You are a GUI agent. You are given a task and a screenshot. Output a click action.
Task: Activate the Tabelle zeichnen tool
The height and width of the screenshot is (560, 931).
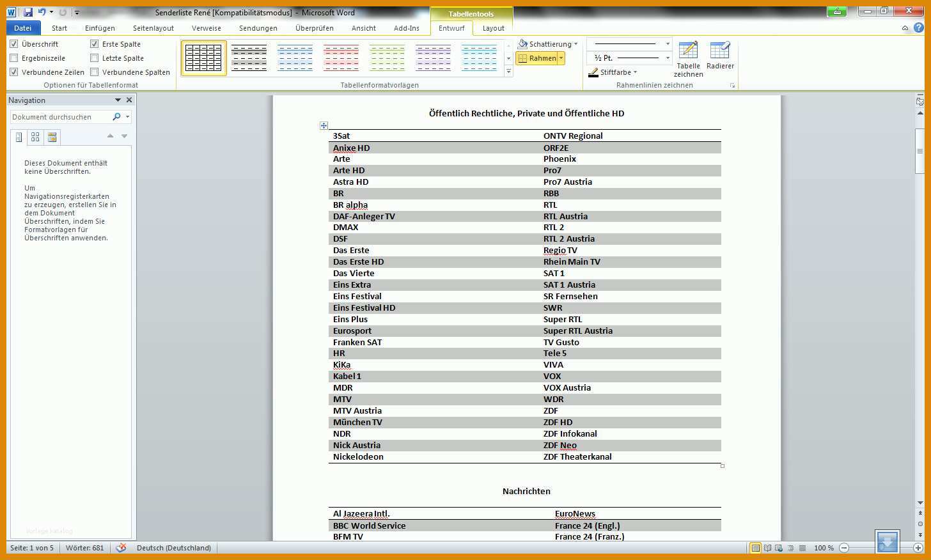click(x=688, y=59)
